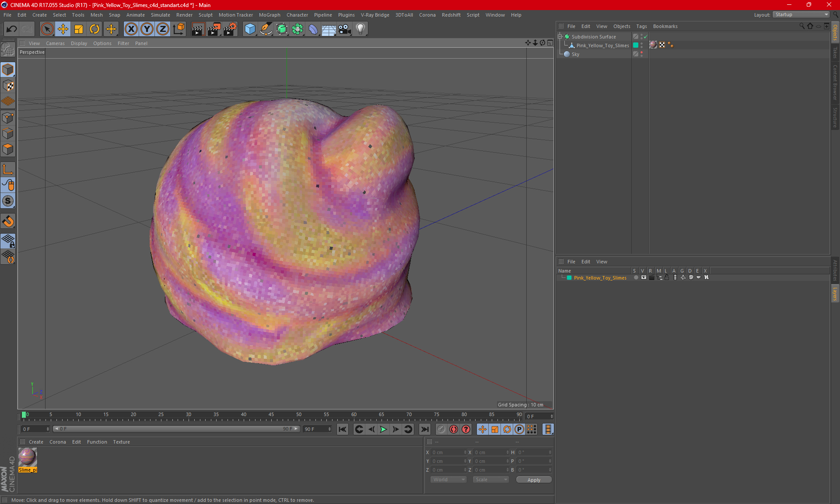The width and height of the screenshot is (840, 504).
Task: Open the Array modeling objects icon
Action: [x=297, y=29]
